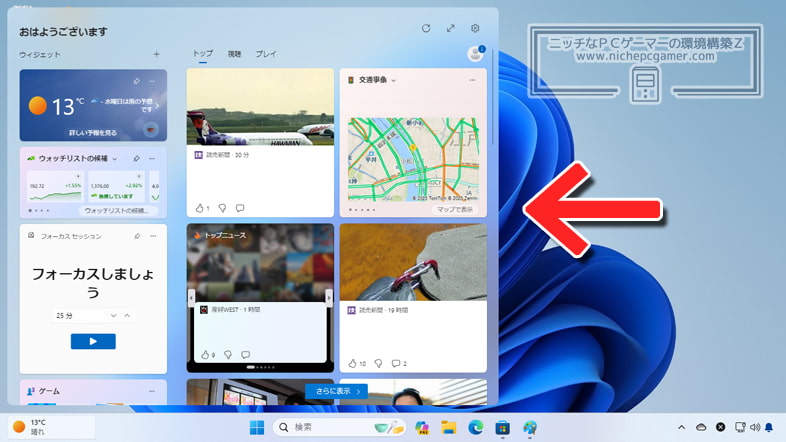Open comments on carabiner photo article
This screenshot has width=786, height=442.
tap(399, 363)
